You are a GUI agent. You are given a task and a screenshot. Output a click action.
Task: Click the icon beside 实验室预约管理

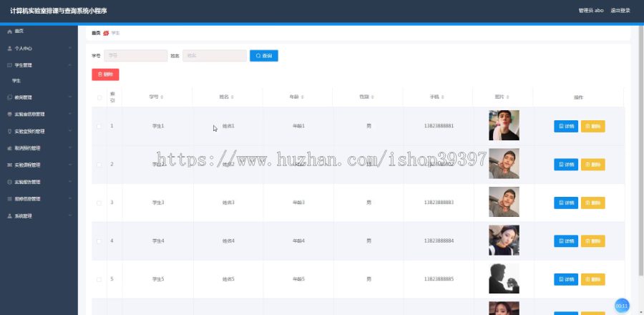click(9, 132)
